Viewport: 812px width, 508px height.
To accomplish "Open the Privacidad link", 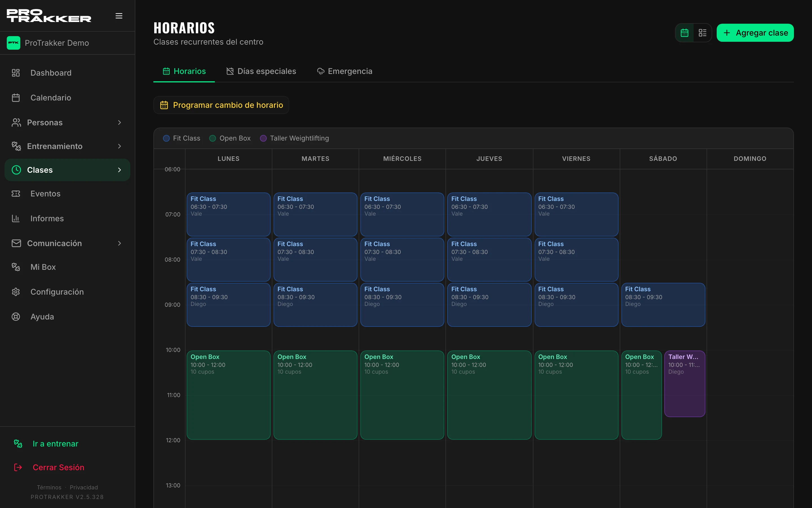I will point(84,487).
